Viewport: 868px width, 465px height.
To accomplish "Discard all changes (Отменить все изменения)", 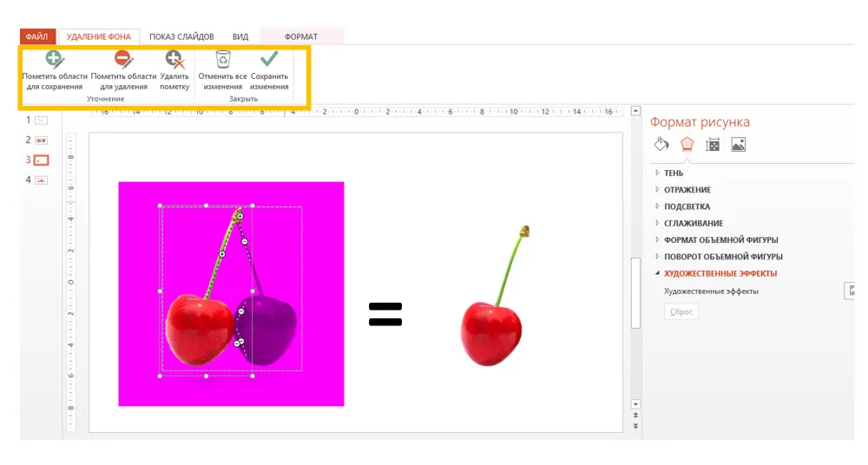I will [222, 70].
